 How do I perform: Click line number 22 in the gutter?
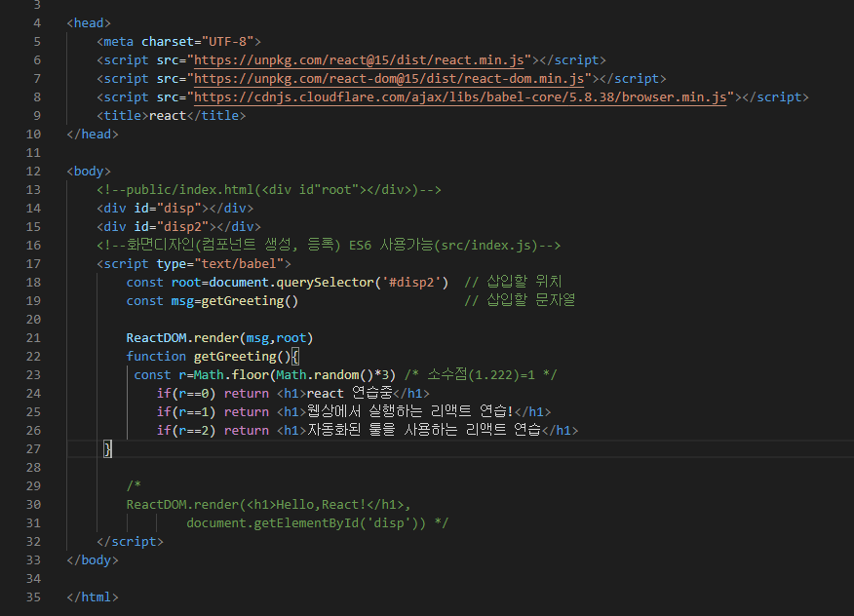pos(33,356)
